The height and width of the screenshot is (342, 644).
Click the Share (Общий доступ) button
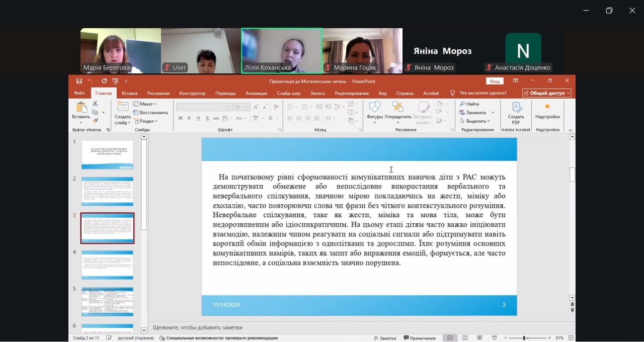point(546,93)
